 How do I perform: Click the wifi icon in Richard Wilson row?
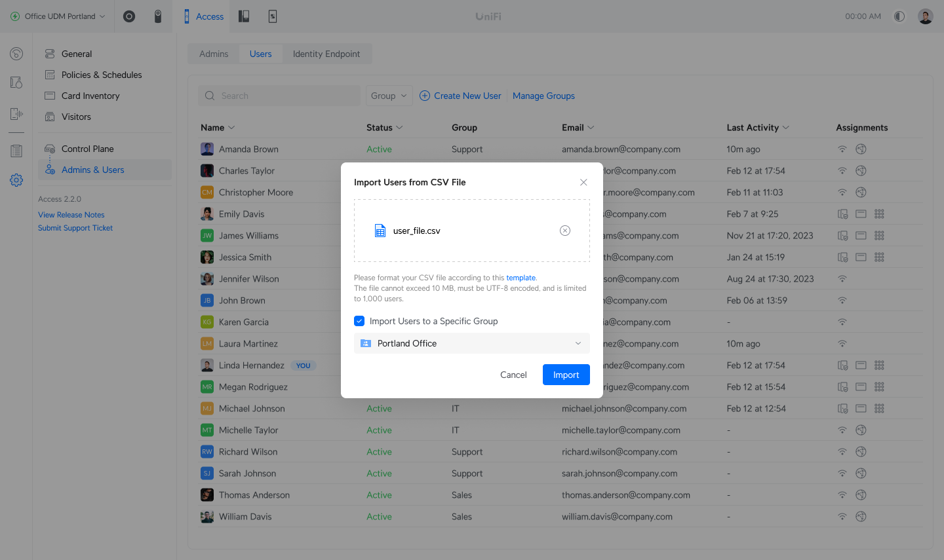(x=842, y=452)
